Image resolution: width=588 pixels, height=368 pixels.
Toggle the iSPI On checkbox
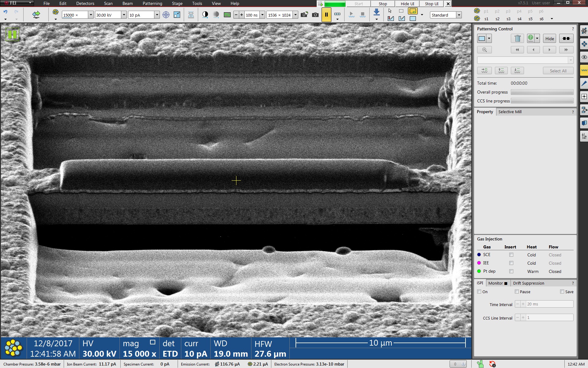(479, 292)
